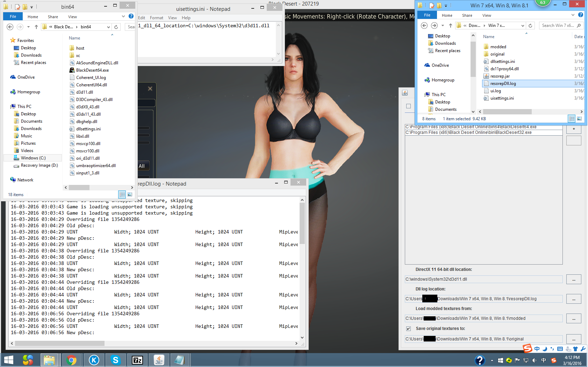Switch to the View tab in bin64 Explorer

tap(72, 17)
